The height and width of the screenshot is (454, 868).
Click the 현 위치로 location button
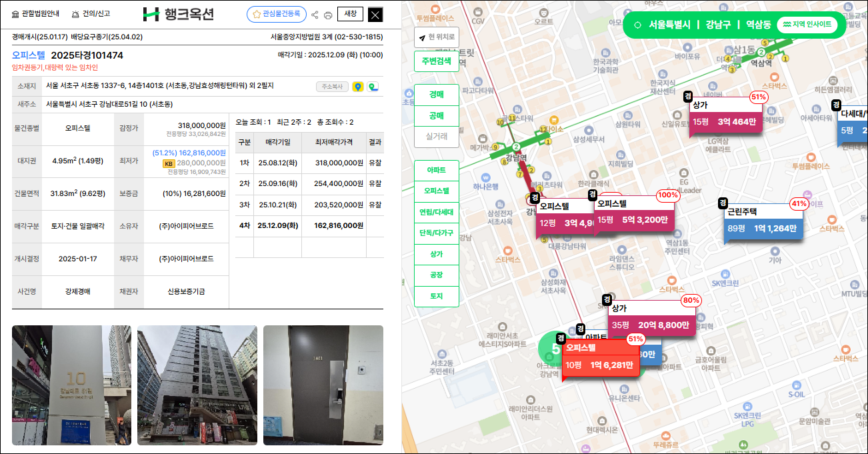pyautogui.click(x=437, y=37)
